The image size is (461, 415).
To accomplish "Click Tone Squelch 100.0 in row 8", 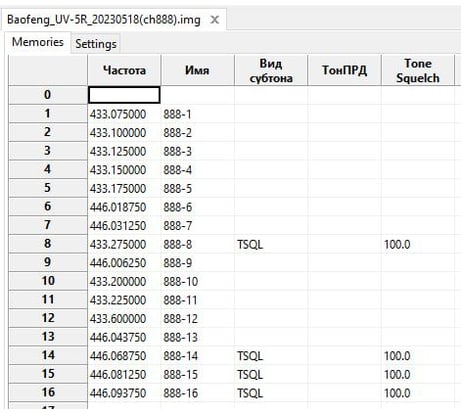I will click(418, 245).
